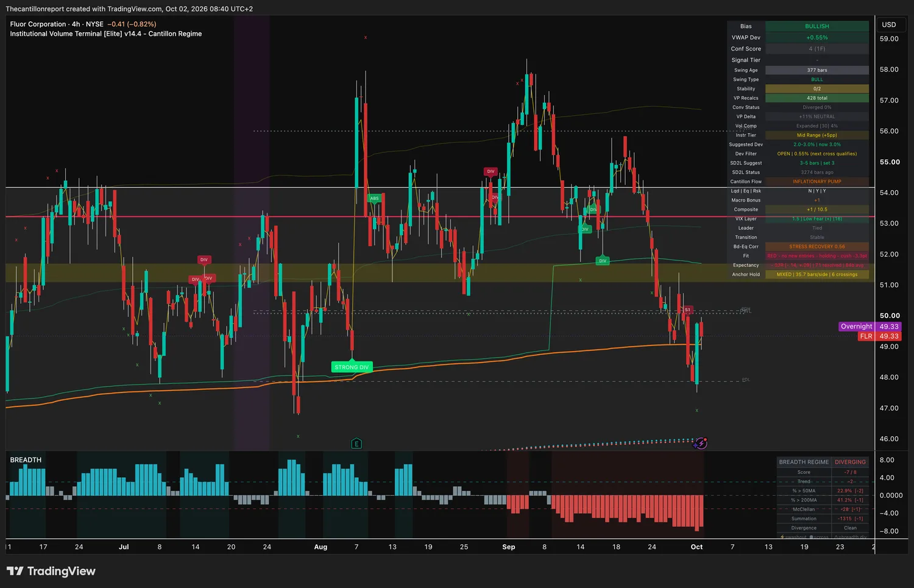914x588 pixels.
Task: Click the Oct label on time axis
Action: point(696,547)
